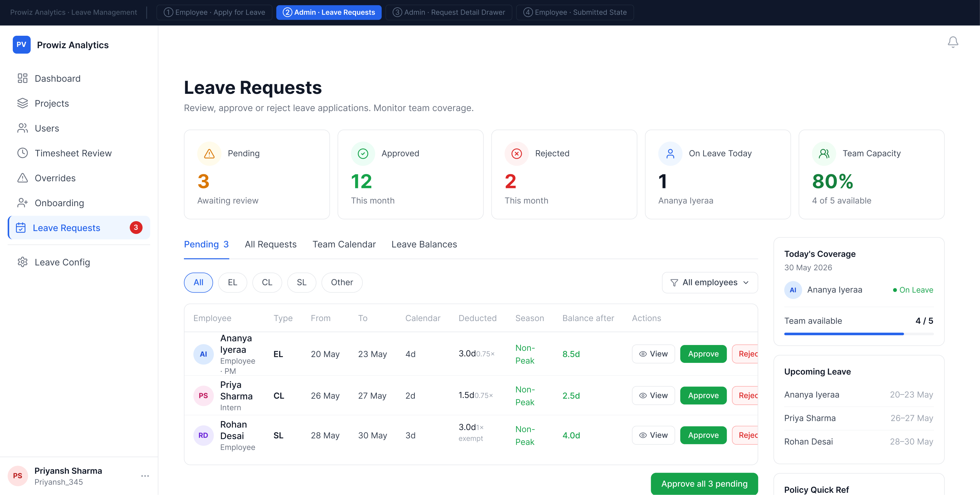Reject Ananya Iyeraa's leave request

point(745,354)
